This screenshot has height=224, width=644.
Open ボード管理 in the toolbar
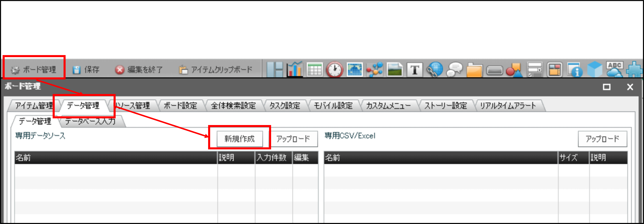pos(34,69)
